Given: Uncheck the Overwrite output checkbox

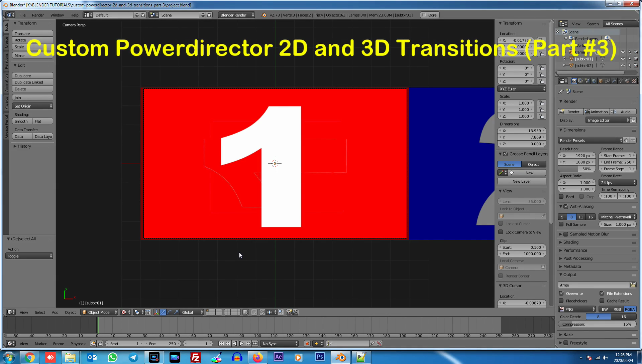Looking at the screenshot, I should (x=561, y=293).
